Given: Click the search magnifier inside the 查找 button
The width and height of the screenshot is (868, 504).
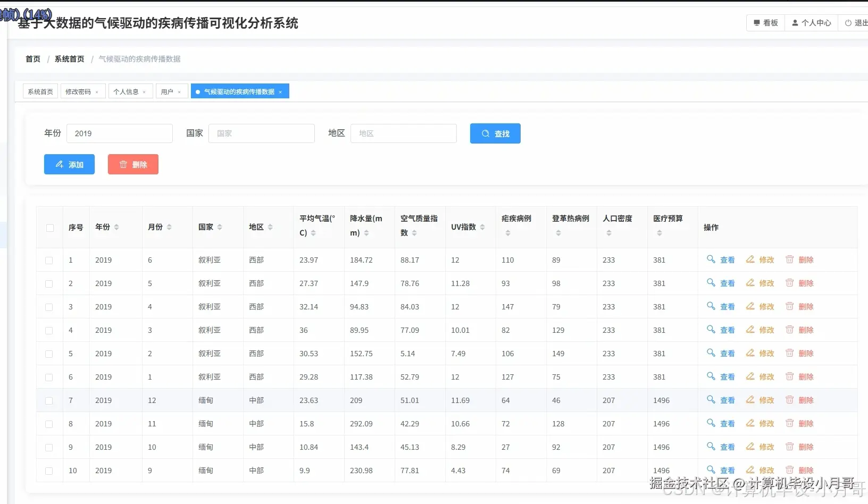Looking at the screenshot, I should point(485,133).
